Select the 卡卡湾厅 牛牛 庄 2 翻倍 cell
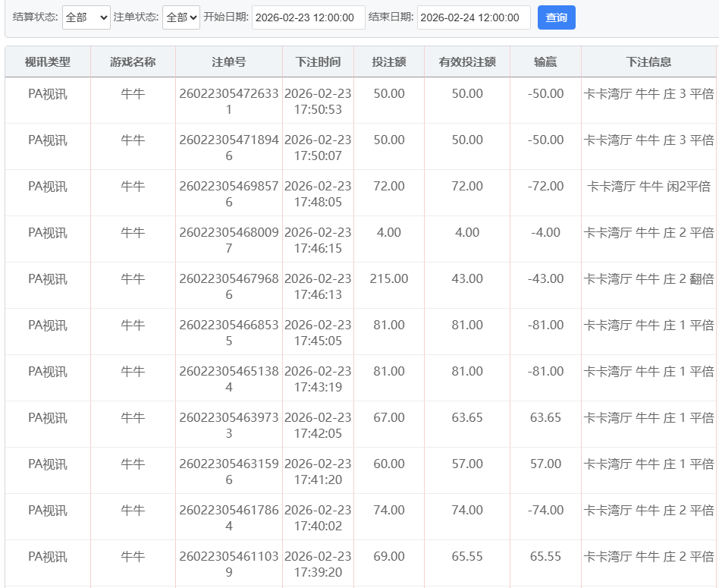 pos(648,278)
